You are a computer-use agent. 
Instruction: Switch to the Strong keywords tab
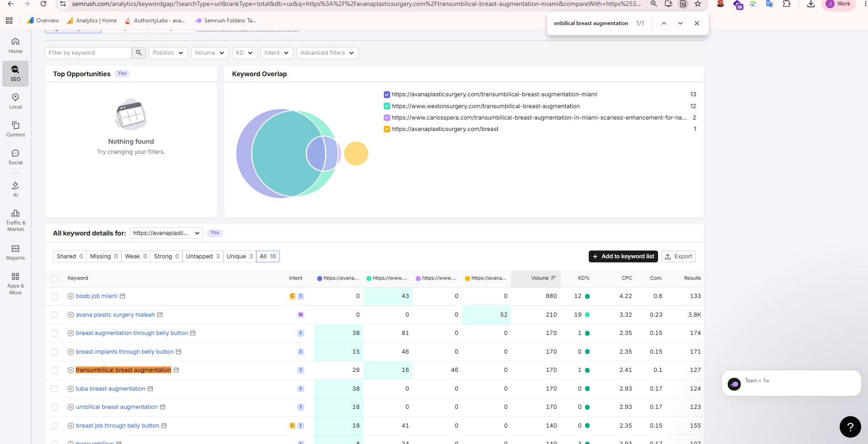pos(166,256)
